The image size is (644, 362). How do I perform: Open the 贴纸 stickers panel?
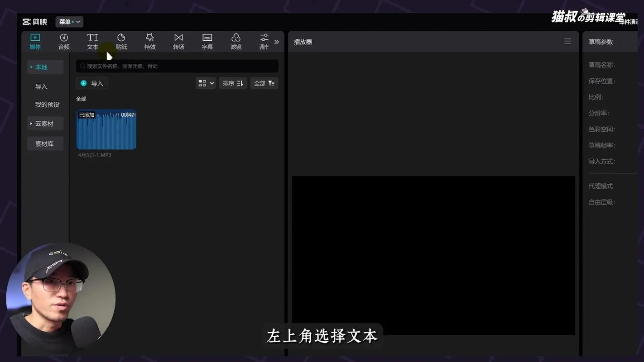(x=121, y=41)
